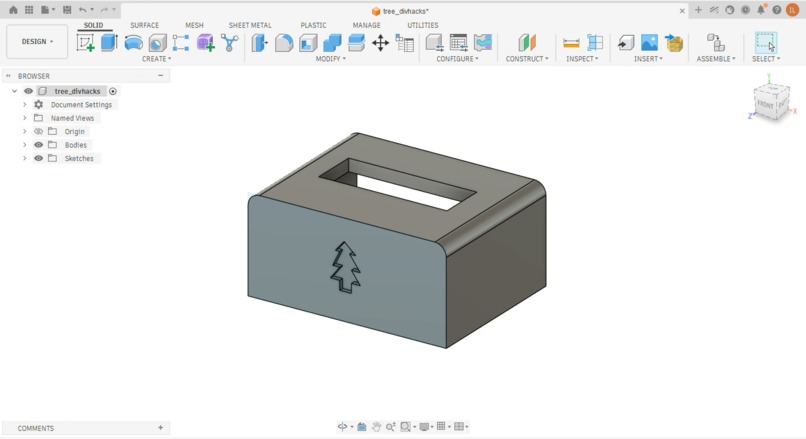Switch to the SHEET METAL tab

coord(250,25)
